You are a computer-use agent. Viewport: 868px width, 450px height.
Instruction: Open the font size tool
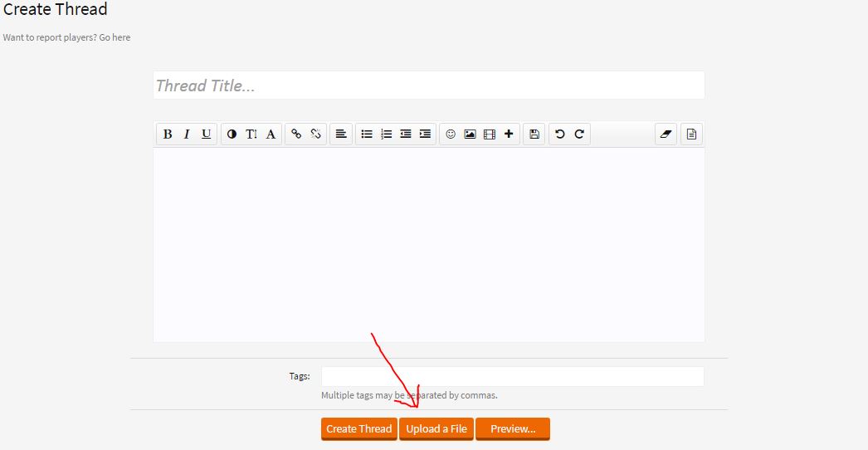click(x=251, y=135)
